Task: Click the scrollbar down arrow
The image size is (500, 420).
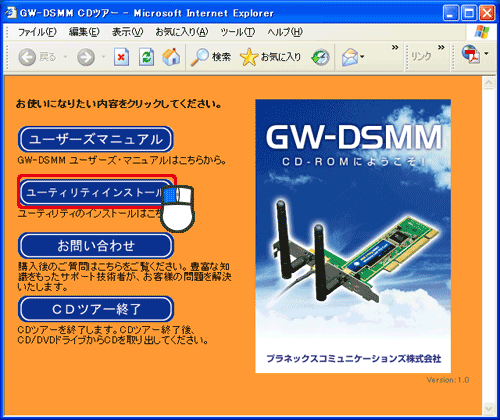Action: [489, 408]
